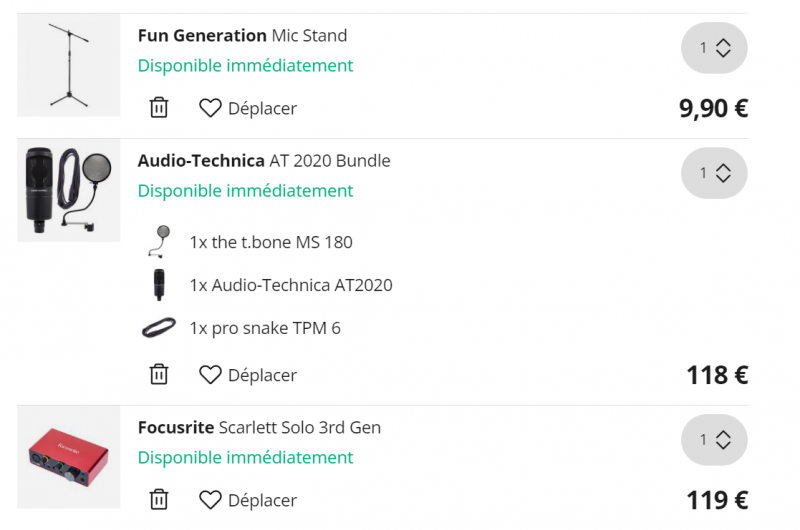Click trash icon for Audio-Technica AT 2020 Bundle

[x=159, y=375]
